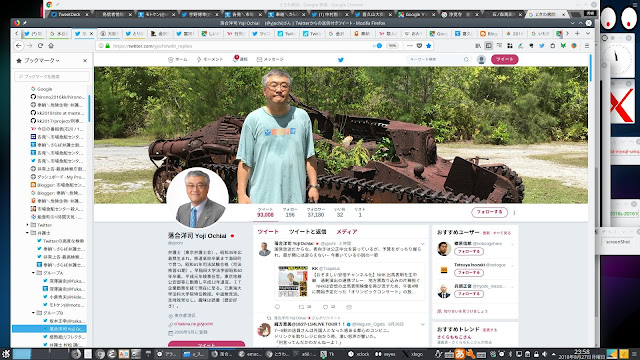Image resolution: width=640 pixels, height=360 pixels.
Task: Click the forward navigation arrow
Action: pyautogui.click(x=29, y=46)
